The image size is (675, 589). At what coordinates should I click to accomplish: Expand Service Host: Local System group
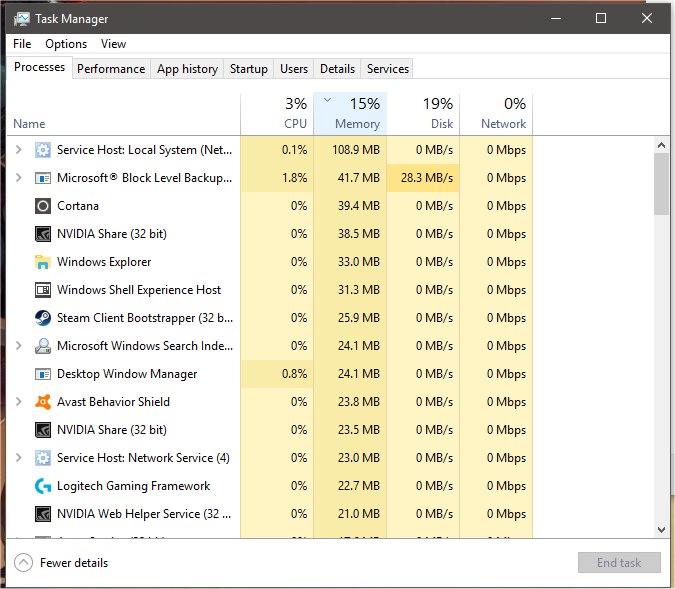[19, 150]
